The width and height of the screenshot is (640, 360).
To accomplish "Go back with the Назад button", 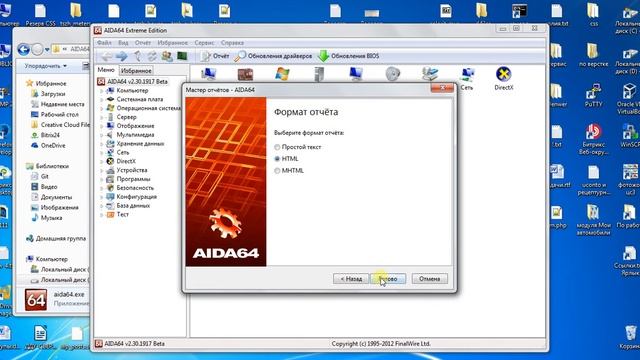I will click(x=351, y=279).
